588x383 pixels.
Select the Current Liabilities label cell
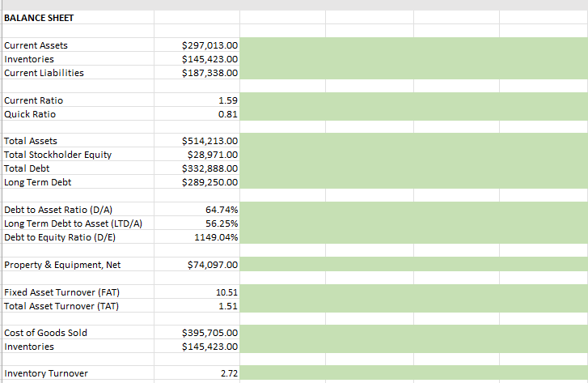pos(78,72)
